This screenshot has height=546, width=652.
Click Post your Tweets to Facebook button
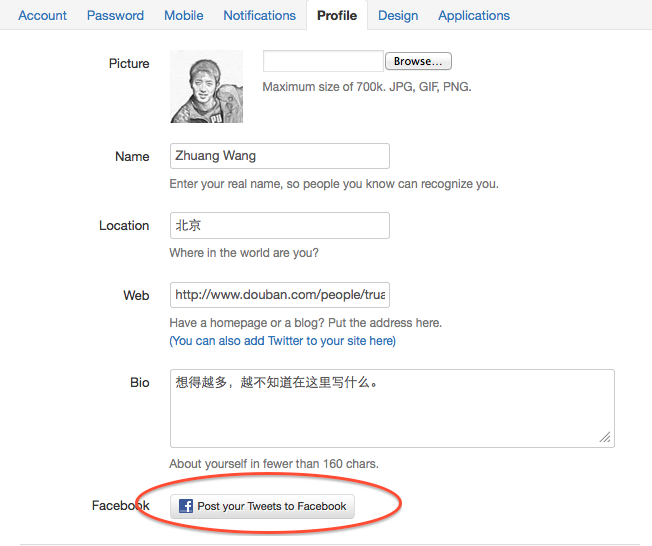[263, 506]
